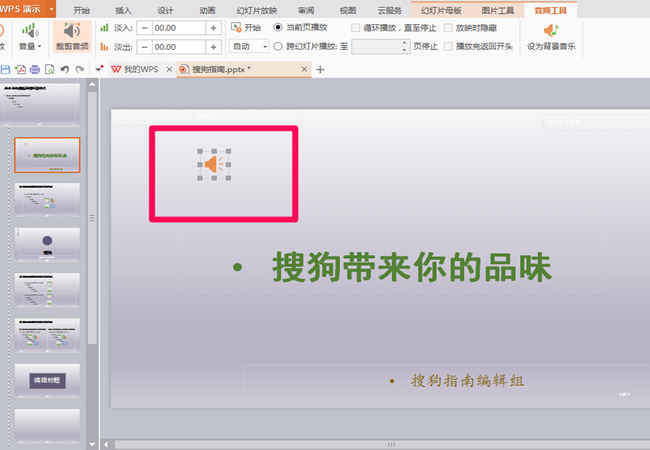650x450 pixels.
Task: Open the 图片工具 ribbon tab
Action: point(498,10)
